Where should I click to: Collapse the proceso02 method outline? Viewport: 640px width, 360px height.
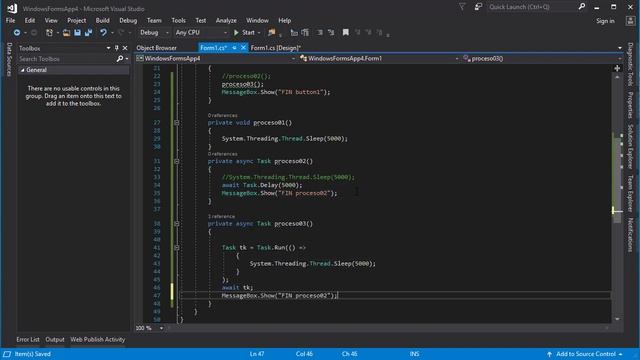coord(177,162)
